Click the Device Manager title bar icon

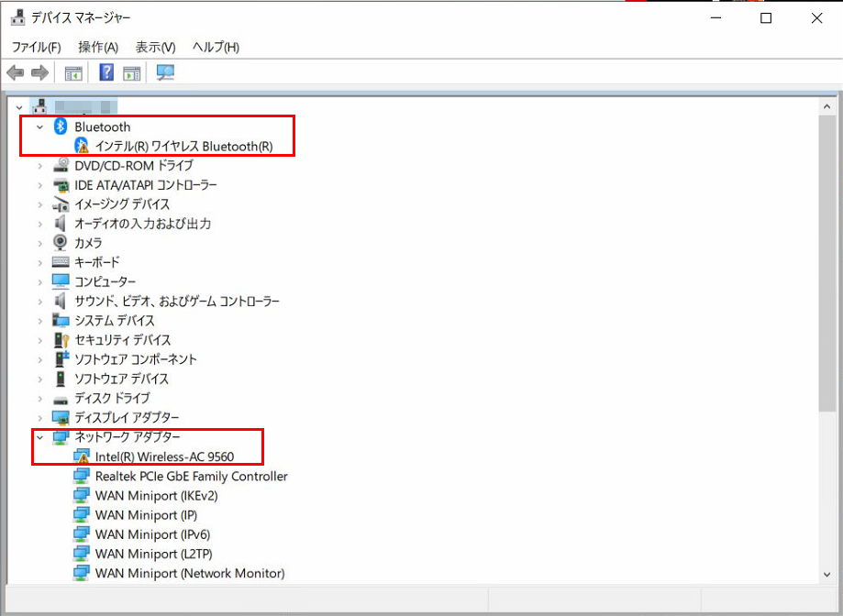18,17
